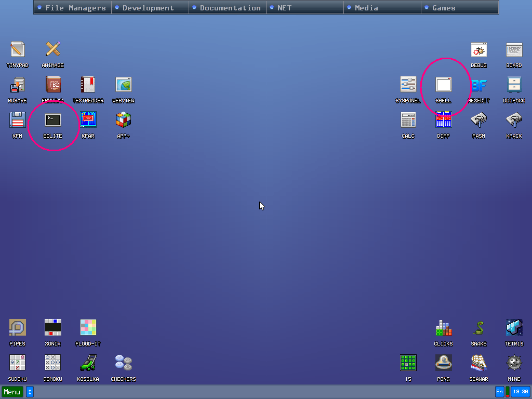Expand the Development menu

tap(150, 8)
